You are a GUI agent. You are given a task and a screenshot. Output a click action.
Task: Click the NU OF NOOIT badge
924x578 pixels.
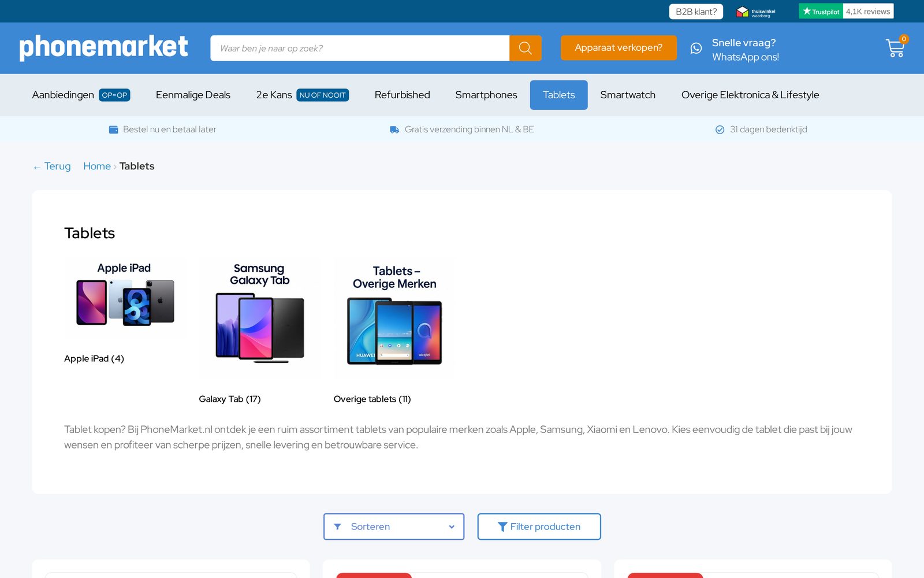pyautogui.click(x=322, y=95)
